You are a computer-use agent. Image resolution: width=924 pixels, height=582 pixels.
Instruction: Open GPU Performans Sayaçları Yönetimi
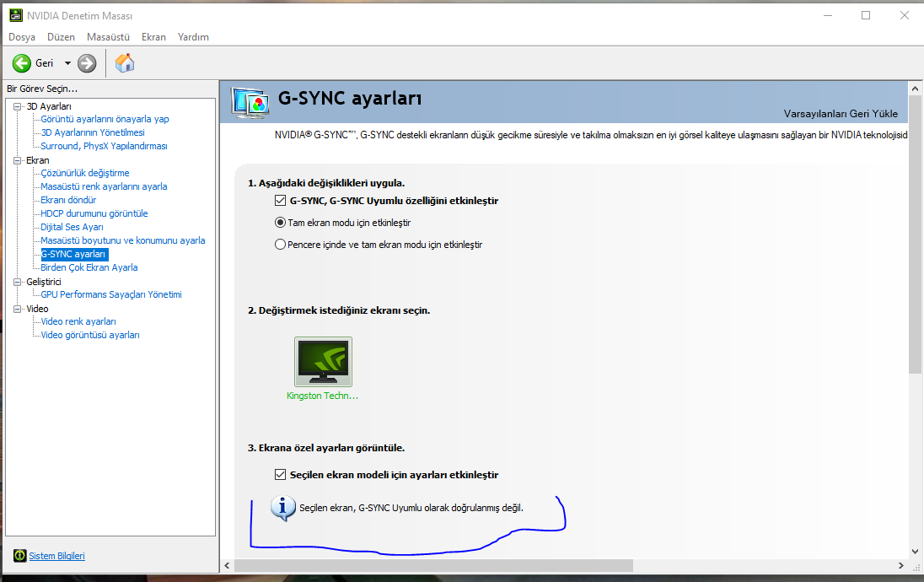point(110,295)
